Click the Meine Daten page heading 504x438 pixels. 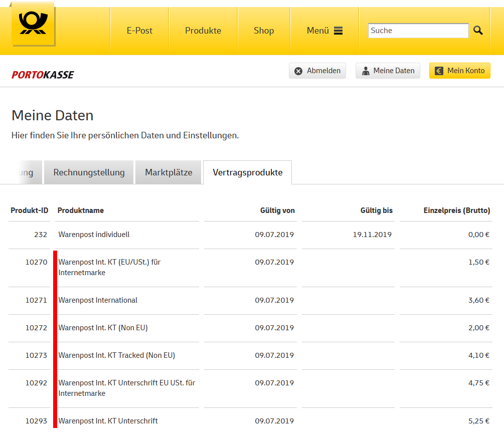click(x=52, y=116)
